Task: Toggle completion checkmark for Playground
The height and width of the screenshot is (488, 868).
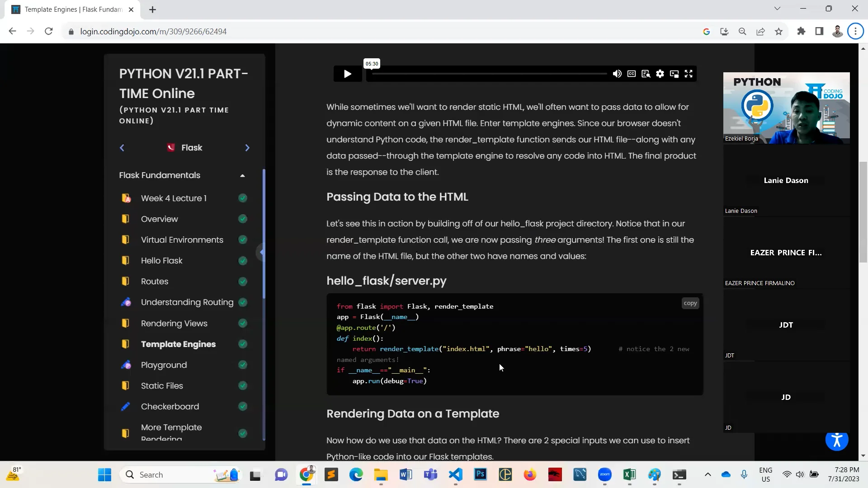Action: 242,365
